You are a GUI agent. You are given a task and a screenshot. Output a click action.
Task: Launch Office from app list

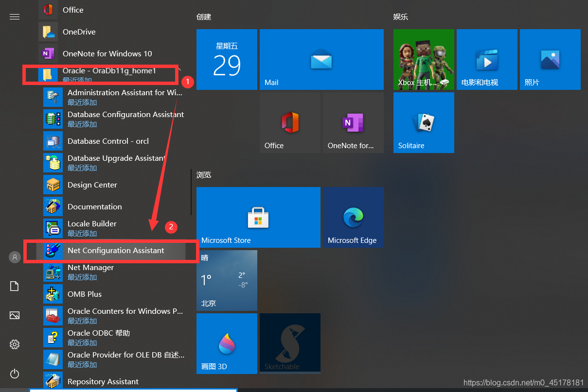(111, 10)
